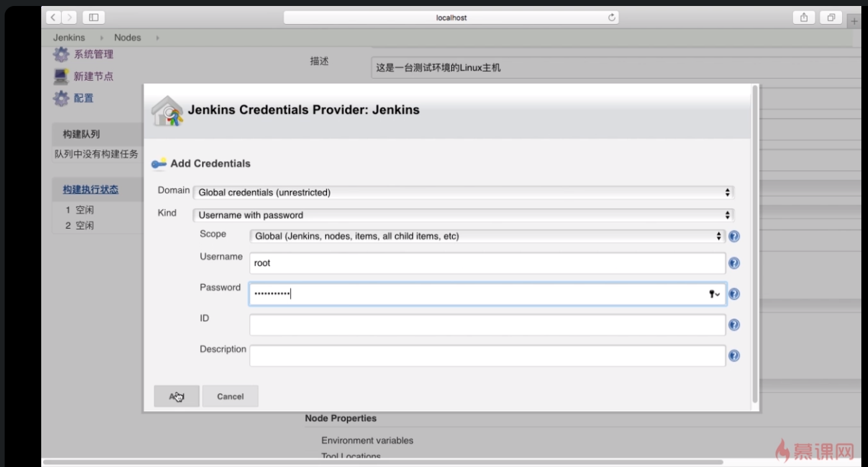Open the 配置 link
The image size is (868, 467).
pyautogui.click(x=84, y=98)
